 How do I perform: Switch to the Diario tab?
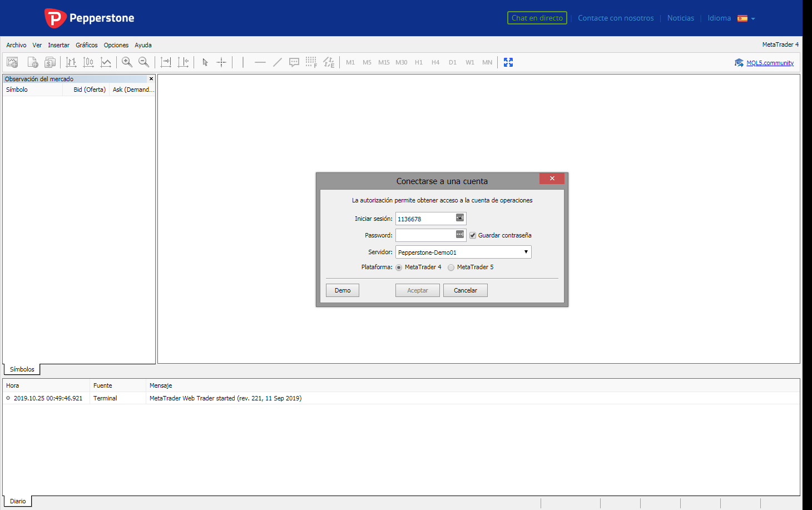18,501
